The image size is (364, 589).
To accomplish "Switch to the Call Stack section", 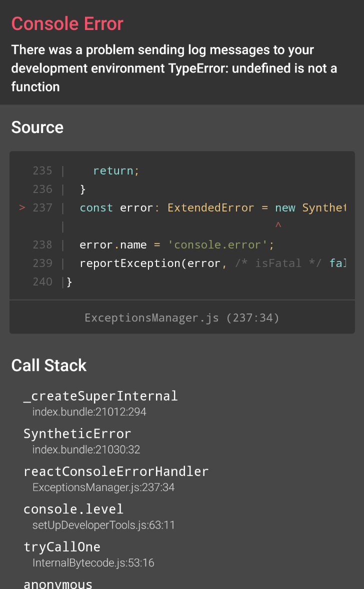I will point(48,365).
